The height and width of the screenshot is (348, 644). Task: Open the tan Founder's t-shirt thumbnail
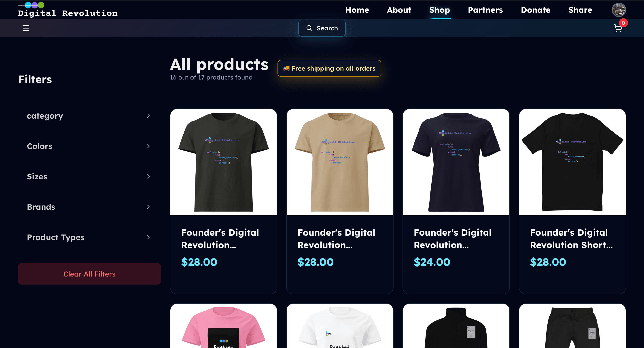[339, 162]
